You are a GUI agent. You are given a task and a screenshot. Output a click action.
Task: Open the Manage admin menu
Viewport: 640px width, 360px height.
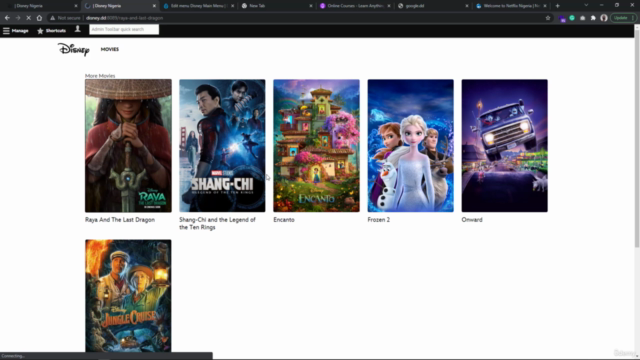16,31
